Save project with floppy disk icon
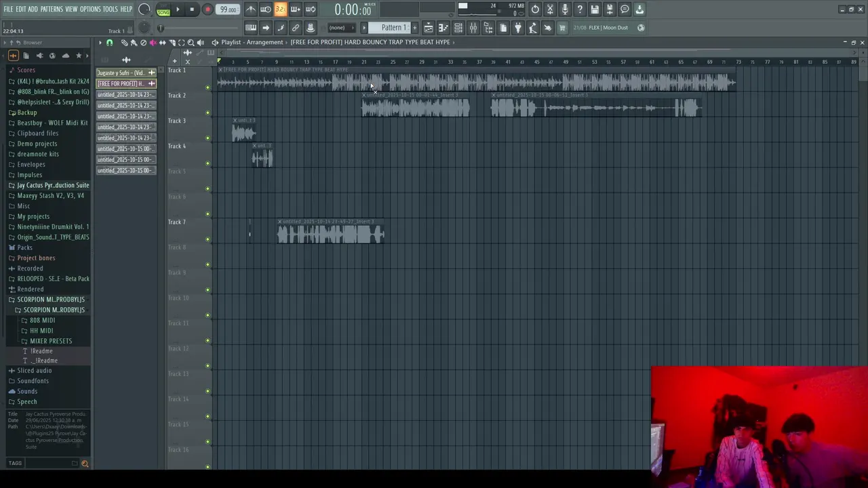 595,9
